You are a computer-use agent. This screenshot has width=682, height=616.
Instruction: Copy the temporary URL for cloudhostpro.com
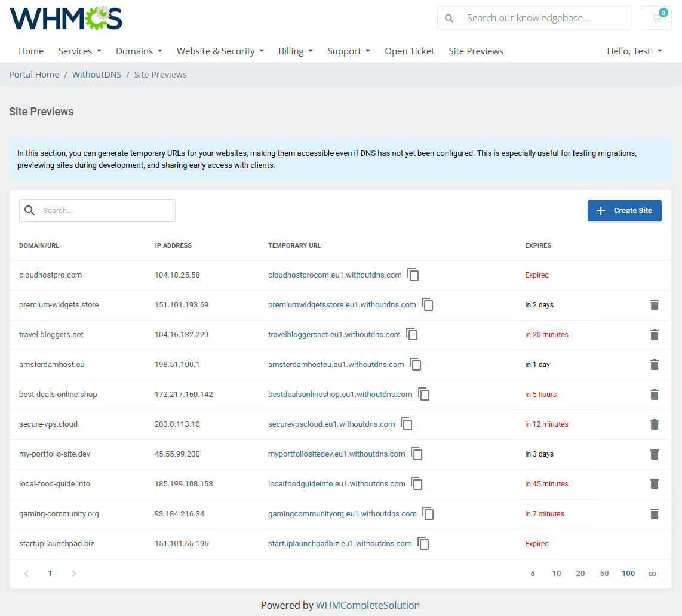pos(413,275)
